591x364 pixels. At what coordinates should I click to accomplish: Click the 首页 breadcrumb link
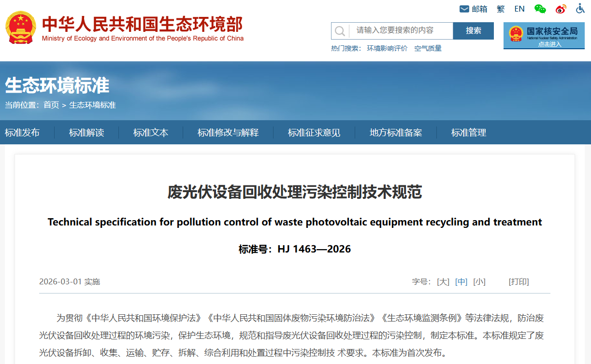click(x=51, y=105)
